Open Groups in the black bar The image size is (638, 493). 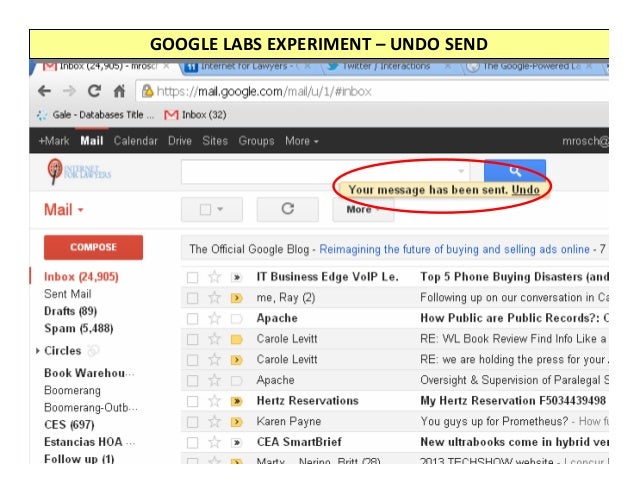click(256, 141)
